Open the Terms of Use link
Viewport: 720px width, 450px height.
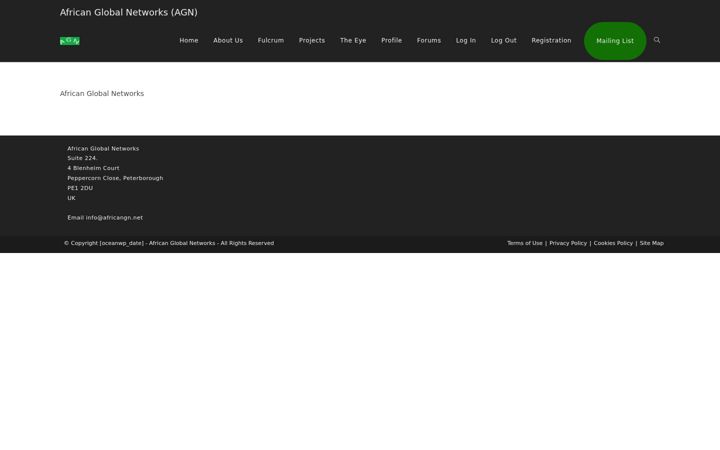pyautogui.click(x=524, y=243)
